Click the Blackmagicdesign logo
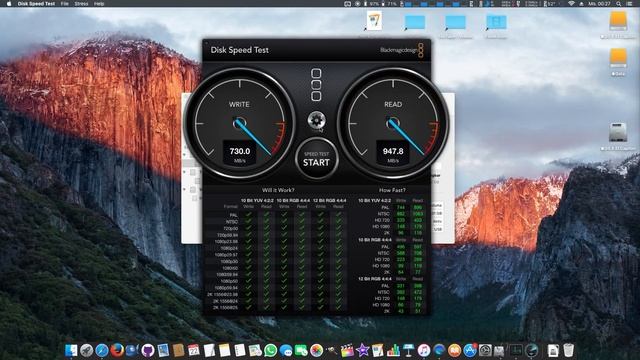Image resolution: width=640 pixels, height=360 pixels. [402, 50]
